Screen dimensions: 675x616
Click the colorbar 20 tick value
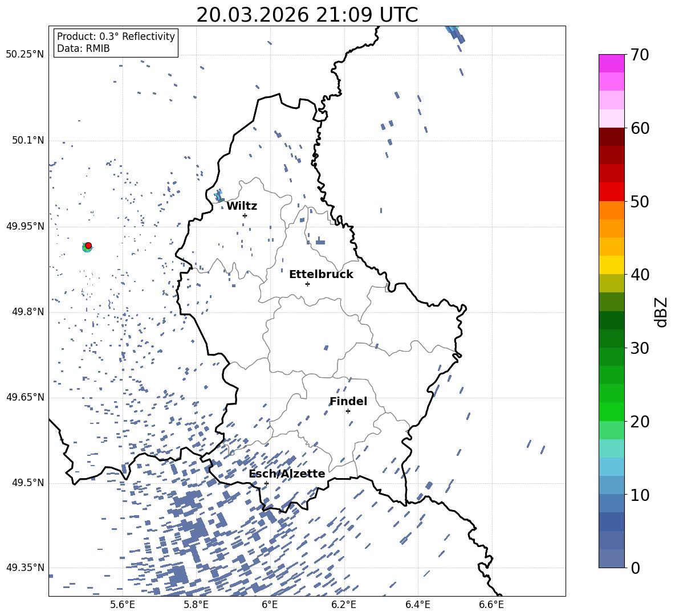tap(640, 421)
